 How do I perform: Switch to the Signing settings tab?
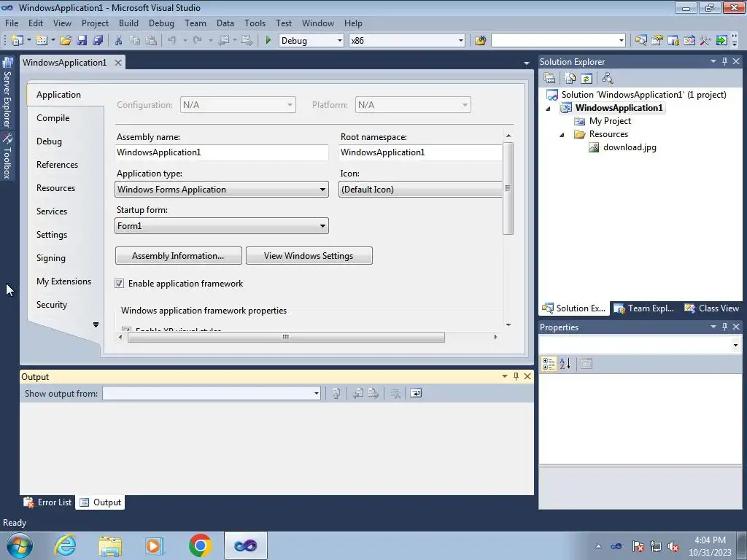[51, 257]
